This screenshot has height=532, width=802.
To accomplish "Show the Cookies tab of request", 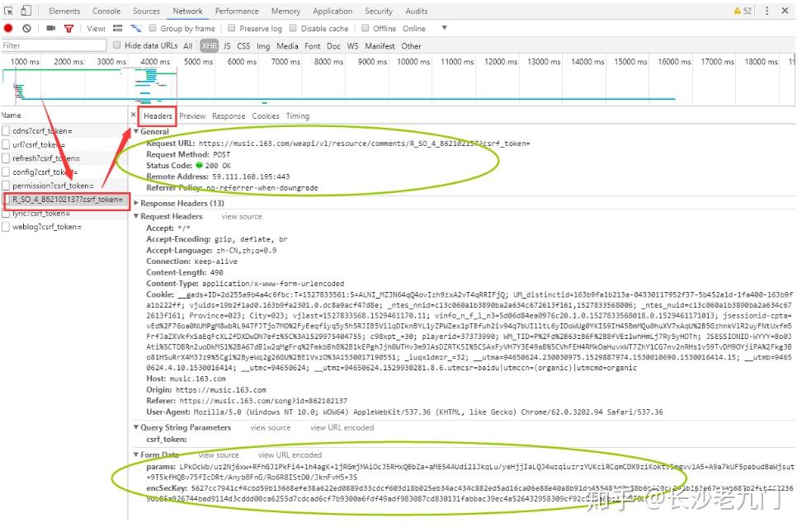I will pos(266,116).
